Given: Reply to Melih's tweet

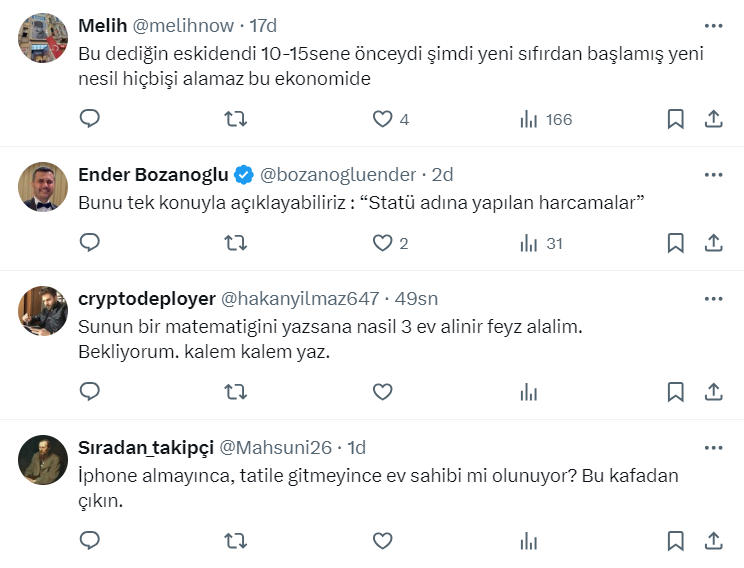Looking at the screenshot, I should [x=90, y=119].
